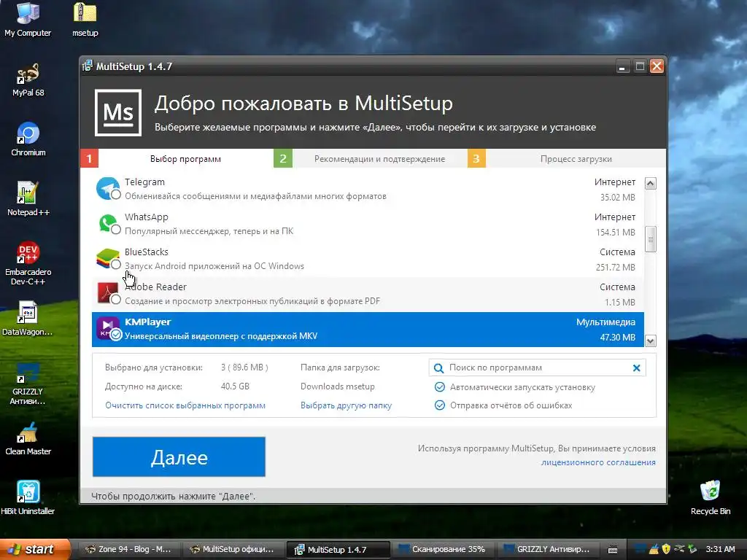Screen dimensions: 747x560
Task: Click the Ms logo in header
Action: pyautogui.click(x=118, y=113)
